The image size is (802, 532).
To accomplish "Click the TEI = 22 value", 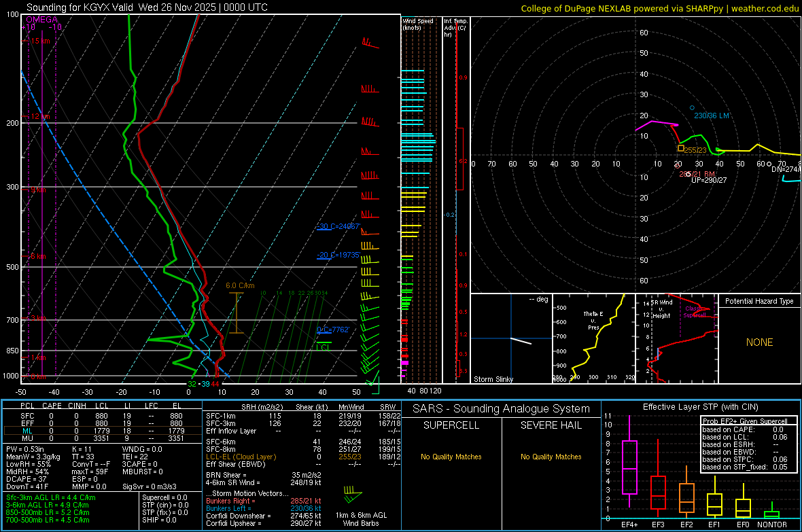I will click(135, 457).
